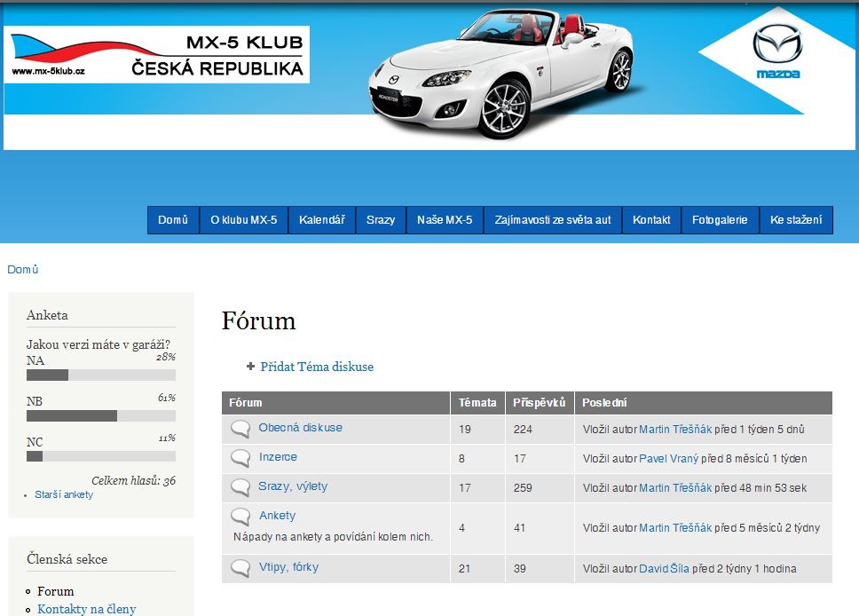Open Zajímavosti ze světa aut menu
This screenshot has width=859, height=616.
[x=552, y=220]
